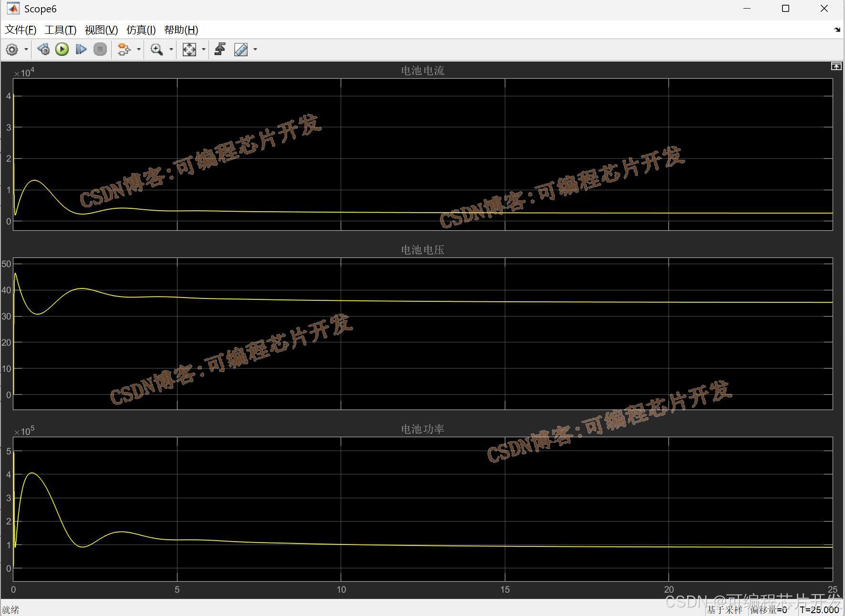Viewport: 845px width, 616px height.
Task: Click the step forward button
Action: pos(81,50)
